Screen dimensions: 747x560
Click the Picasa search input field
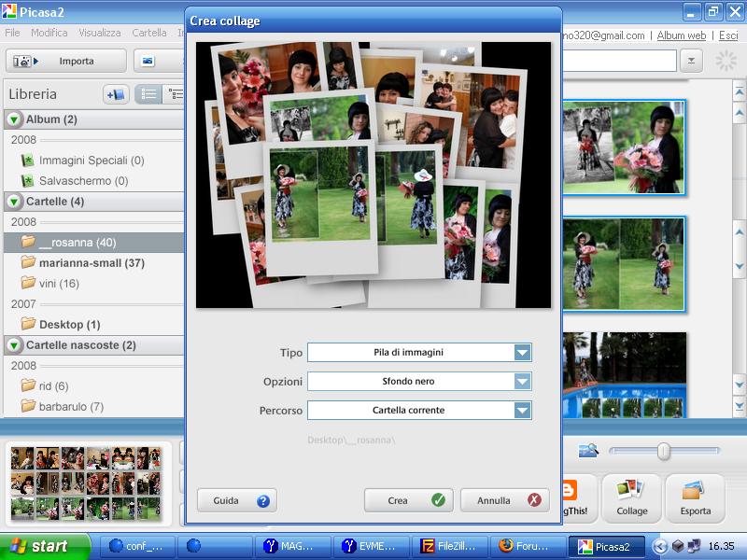click(619, 61)
